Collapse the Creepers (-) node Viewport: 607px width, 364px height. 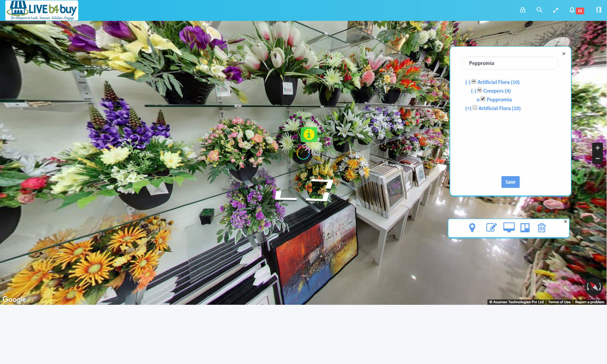click(x=473, y=91)
